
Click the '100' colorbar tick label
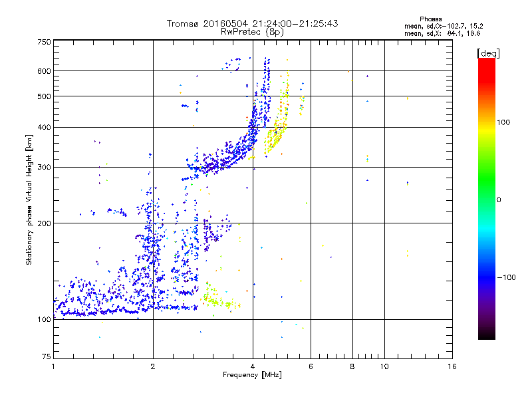pos(503,122)
